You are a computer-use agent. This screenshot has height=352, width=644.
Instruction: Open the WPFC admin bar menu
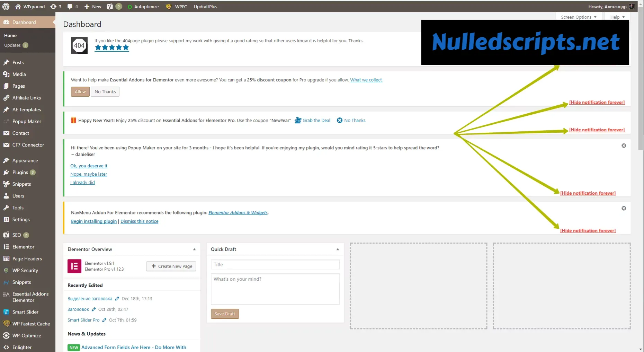tap(177, 7)
